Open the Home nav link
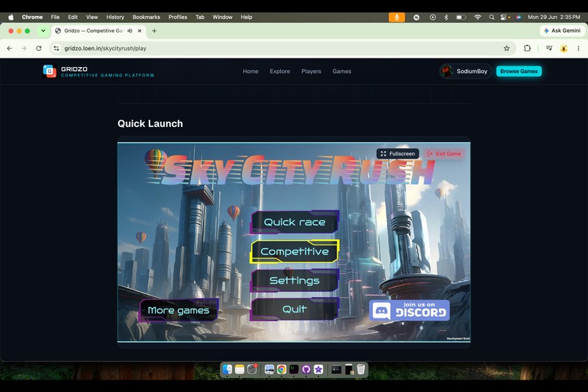588x392 pixels. pyautogui.click(x=250, y=72)
